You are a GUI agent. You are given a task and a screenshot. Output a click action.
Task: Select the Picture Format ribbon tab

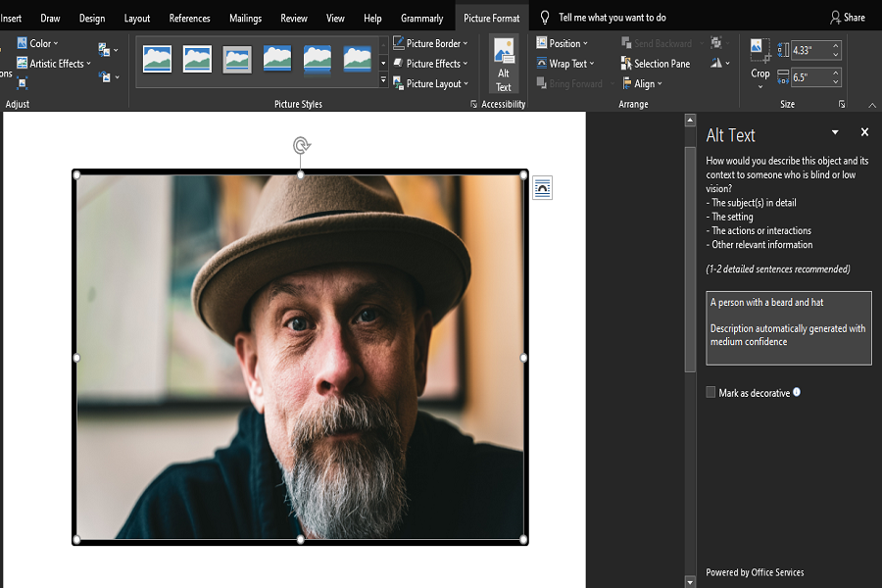[x=492, y=17]
